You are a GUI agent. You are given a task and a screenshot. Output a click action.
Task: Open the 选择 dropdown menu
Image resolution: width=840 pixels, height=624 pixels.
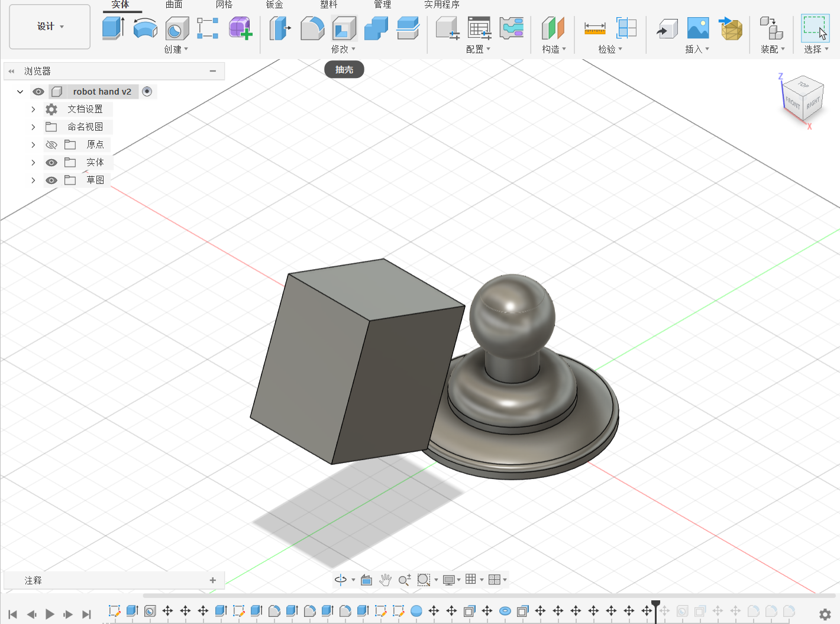tap(816, 49)
